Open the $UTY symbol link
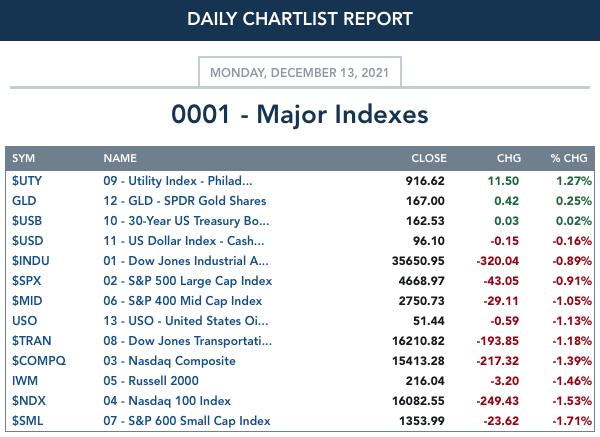 [x=27, y=181]
